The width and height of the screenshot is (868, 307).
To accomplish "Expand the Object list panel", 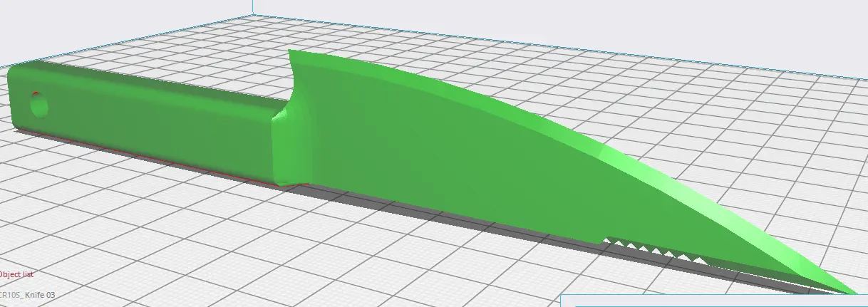I will 16,274.
